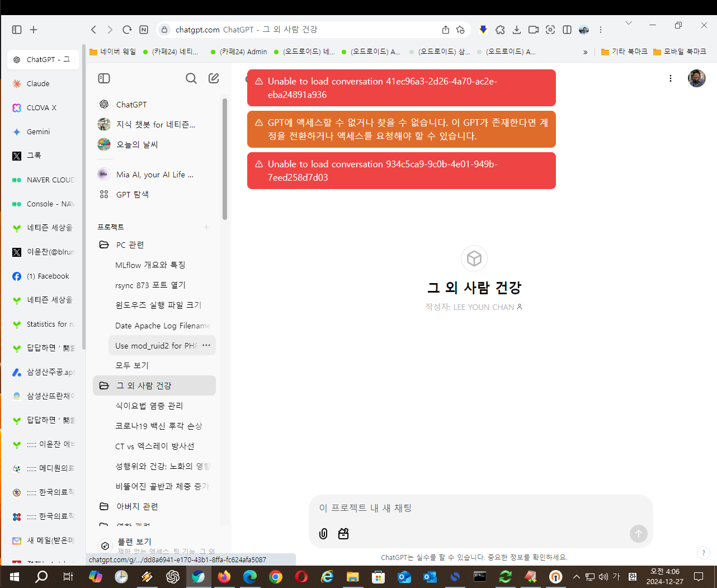Screen dimensions: 717x588
Task: Open the browser three-dot menu
Action: tap(601, 30)
